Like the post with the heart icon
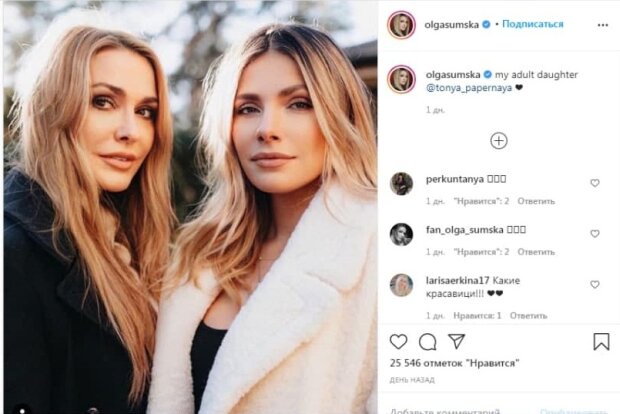The height and width of the screenshot is (414, 620). [x=398, y=342]
